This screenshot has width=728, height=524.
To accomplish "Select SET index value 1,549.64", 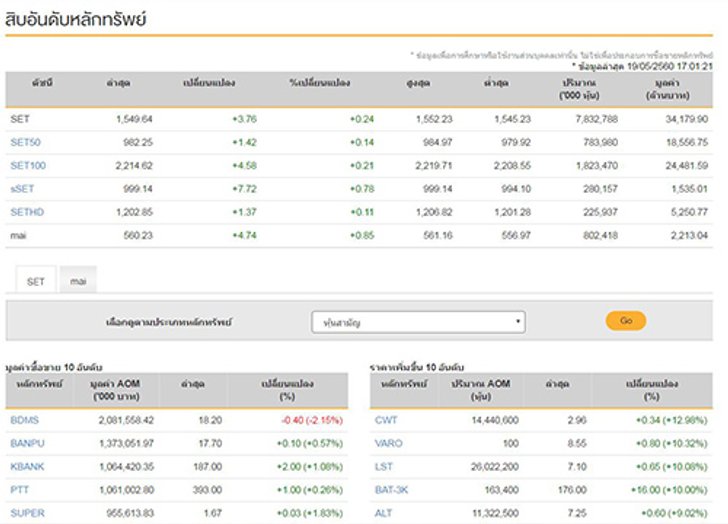I will (x=134, y=119).
